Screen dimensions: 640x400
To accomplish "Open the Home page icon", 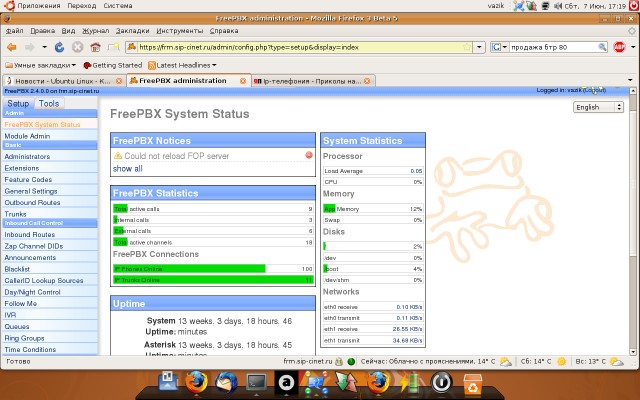I will (x=96, y=47).
